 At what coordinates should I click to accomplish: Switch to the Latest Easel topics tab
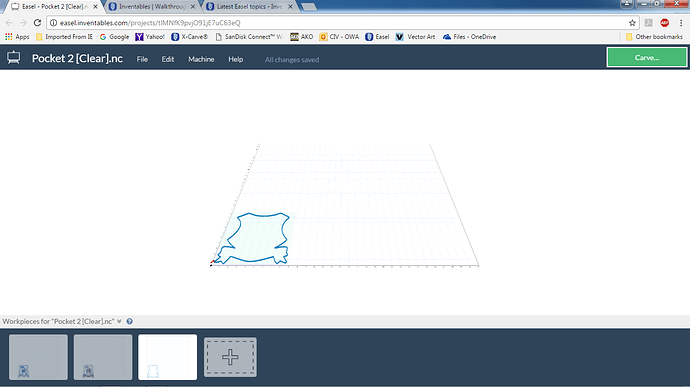coord(249,7)
